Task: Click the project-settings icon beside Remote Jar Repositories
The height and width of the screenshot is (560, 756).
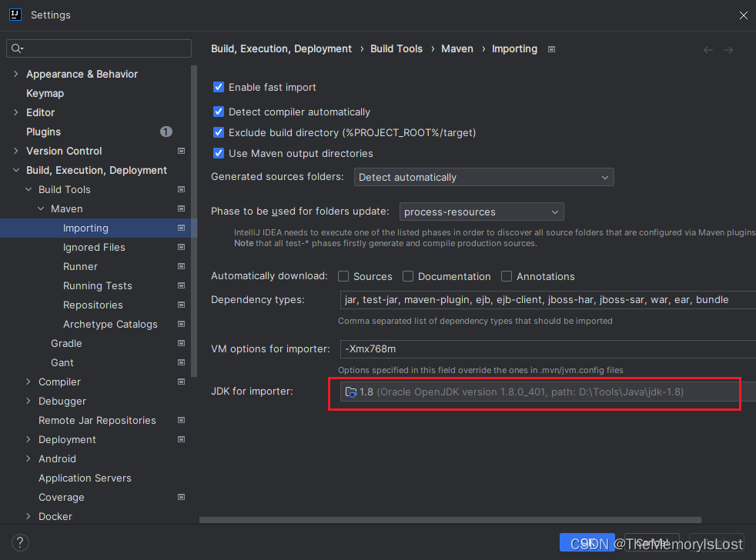Action: [x=181, y=420]
